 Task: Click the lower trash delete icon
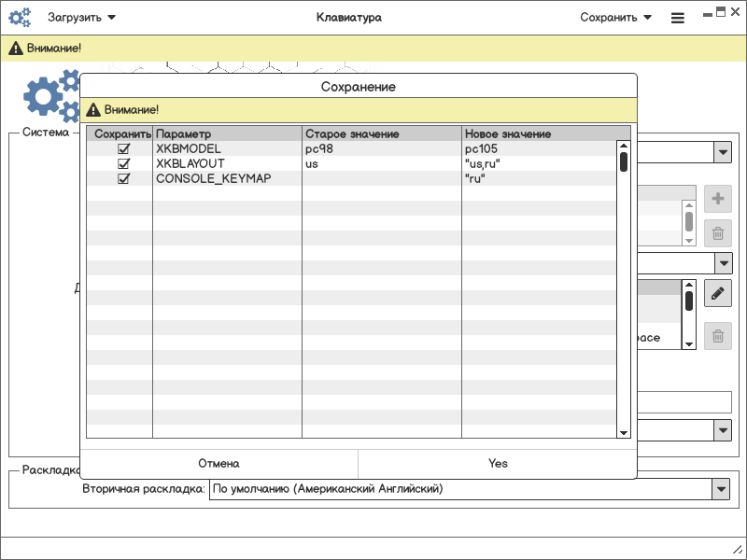tap(717, 336)
